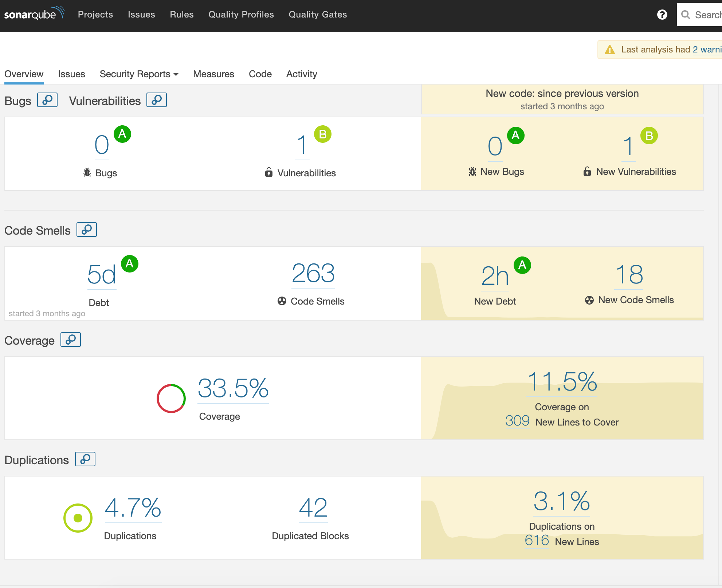Click the coverage donut chart

point(171,399)
